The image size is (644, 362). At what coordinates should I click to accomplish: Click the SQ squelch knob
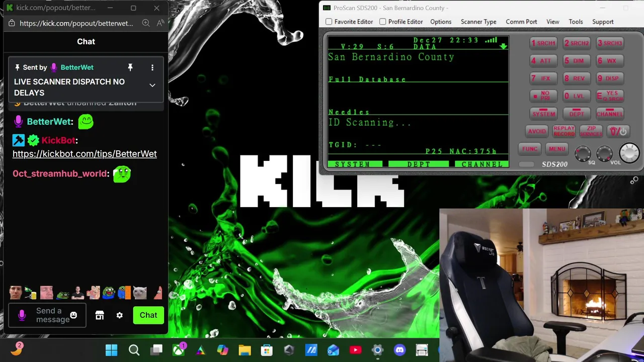(x=583, y=153)
